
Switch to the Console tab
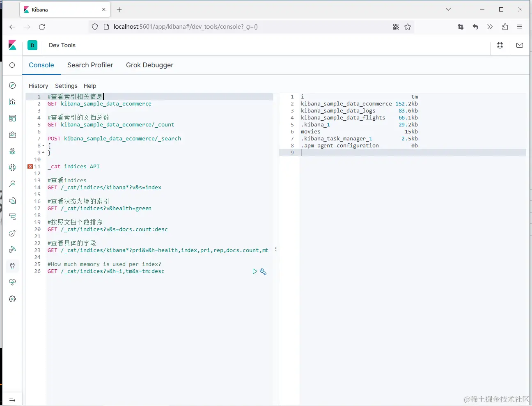point(41,65)
